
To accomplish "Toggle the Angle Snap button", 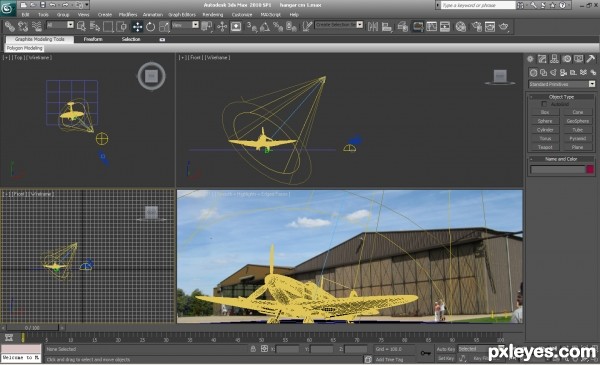I will click(264, 26).
